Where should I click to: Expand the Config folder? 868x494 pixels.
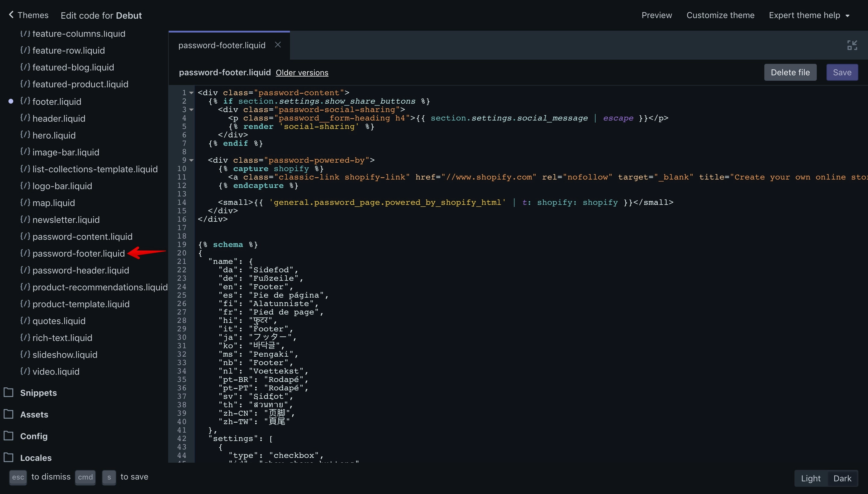(x=34, y=436)
